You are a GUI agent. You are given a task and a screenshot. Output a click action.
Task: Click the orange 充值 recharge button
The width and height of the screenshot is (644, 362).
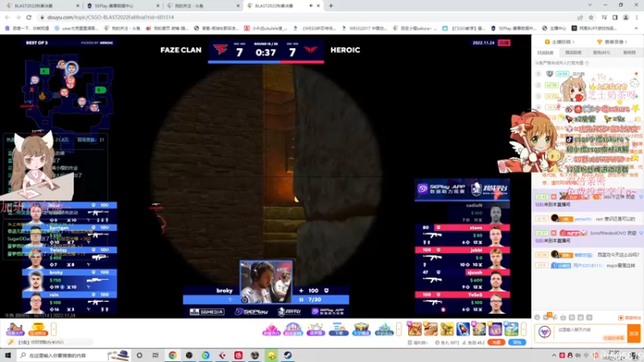(496, 343)
